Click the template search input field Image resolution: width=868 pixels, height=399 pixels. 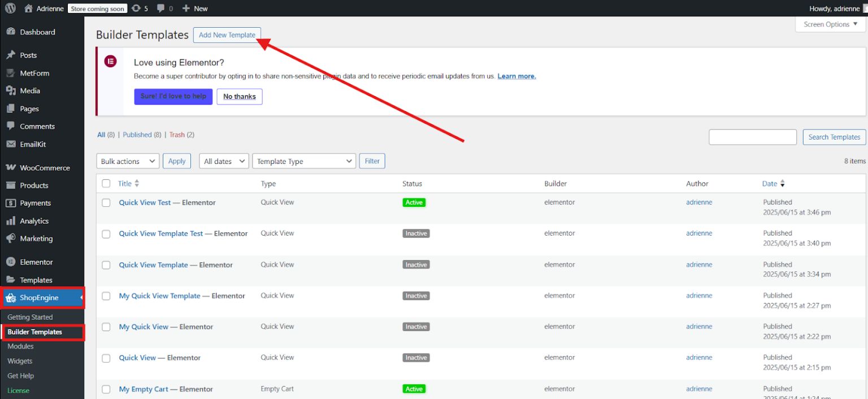752,137
